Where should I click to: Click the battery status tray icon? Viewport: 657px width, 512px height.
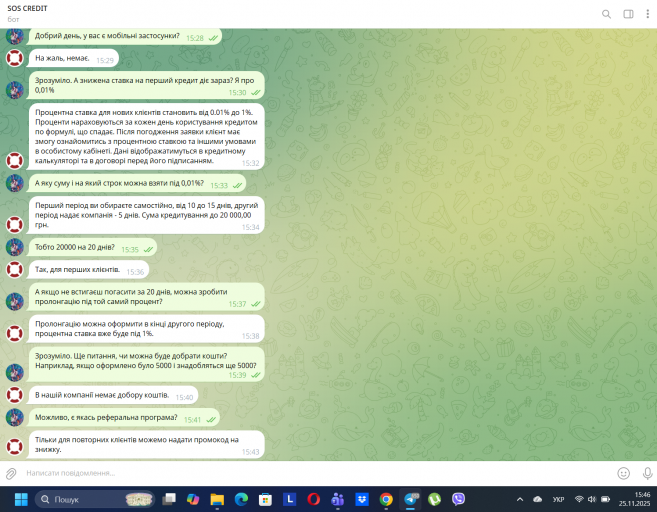[605, 499]
